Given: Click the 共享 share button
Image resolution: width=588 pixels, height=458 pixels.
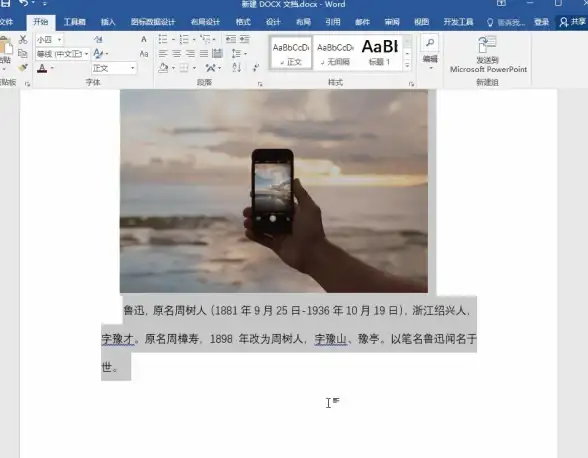Looking at the screenshot, I should point(572,22).
